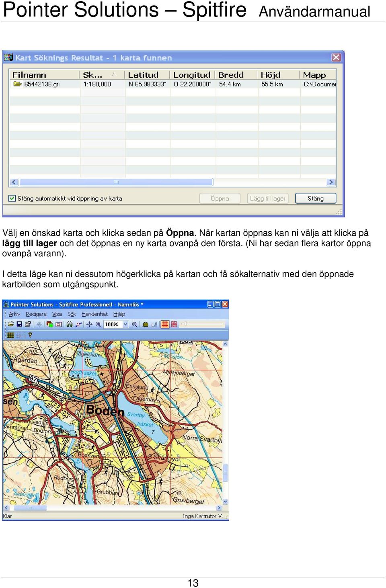Click the map vertical scrollbar thumb
Viewport: 386px width, 588px height.
point(225,473)
